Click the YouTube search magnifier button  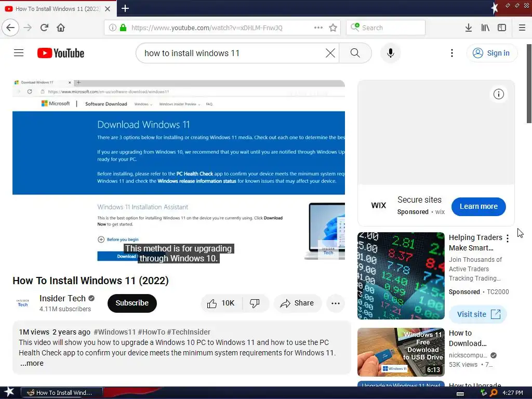coord(355,53)
